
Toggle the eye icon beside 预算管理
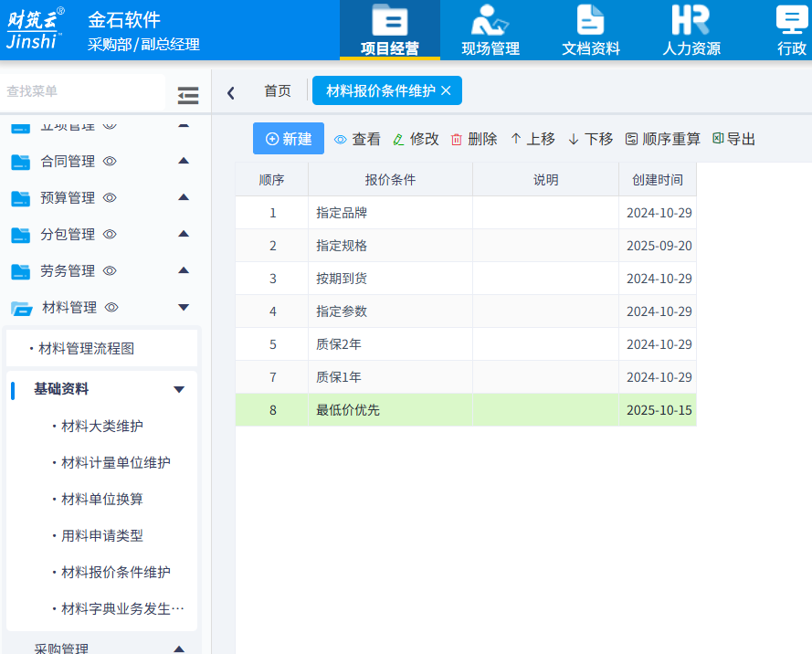(x=110, y=197)
